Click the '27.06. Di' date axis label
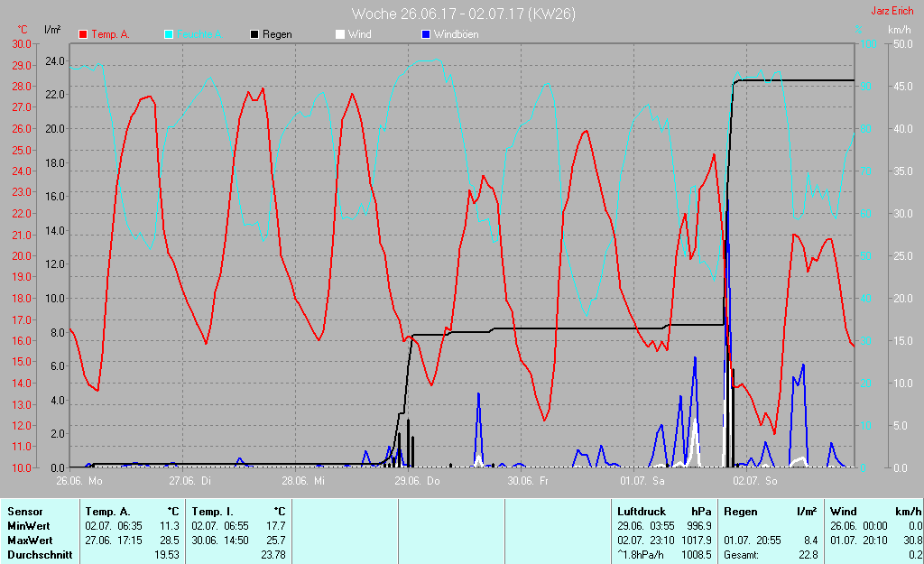Screen dimensions: 924x564 (189, 481)
